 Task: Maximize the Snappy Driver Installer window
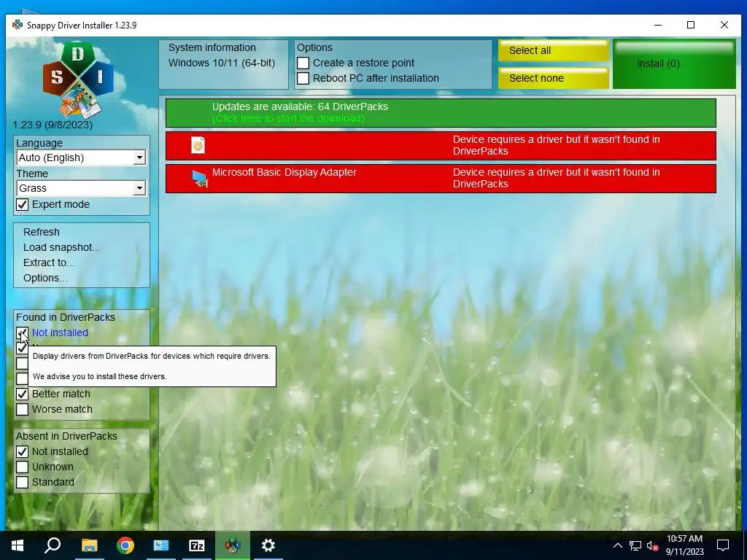coord(691,25)
